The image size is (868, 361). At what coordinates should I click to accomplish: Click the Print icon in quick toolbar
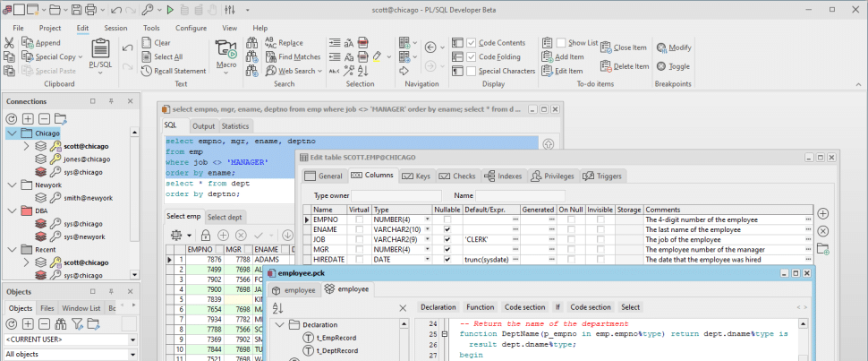pyautogui.click(x=90, y=10)
